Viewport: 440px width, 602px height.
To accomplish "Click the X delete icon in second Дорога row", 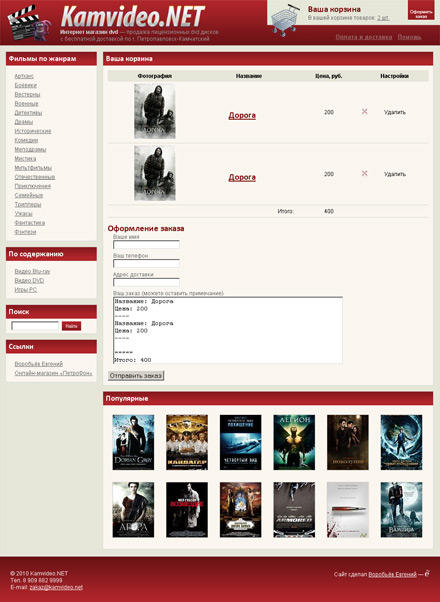I will click(x=364, y=174).
